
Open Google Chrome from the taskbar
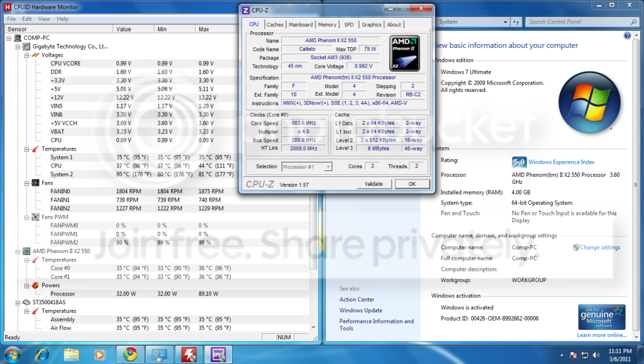click(130, 354)
